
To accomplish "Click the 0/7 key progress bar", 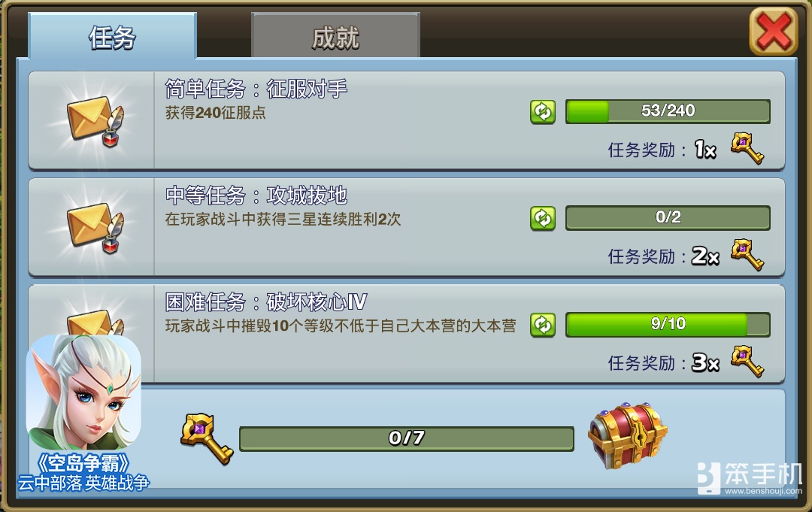I will [407, 438].
